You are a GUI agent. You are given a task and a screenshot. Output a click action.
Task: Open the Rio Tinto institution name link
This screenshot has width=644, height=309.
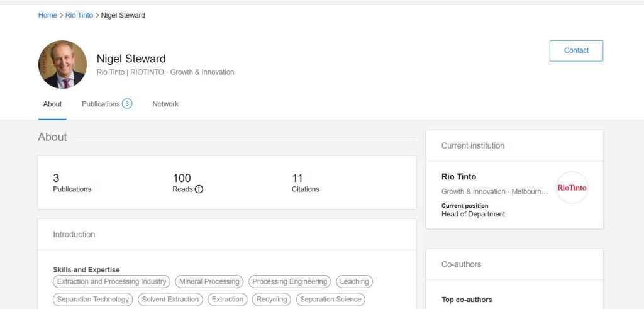(458, 177)
